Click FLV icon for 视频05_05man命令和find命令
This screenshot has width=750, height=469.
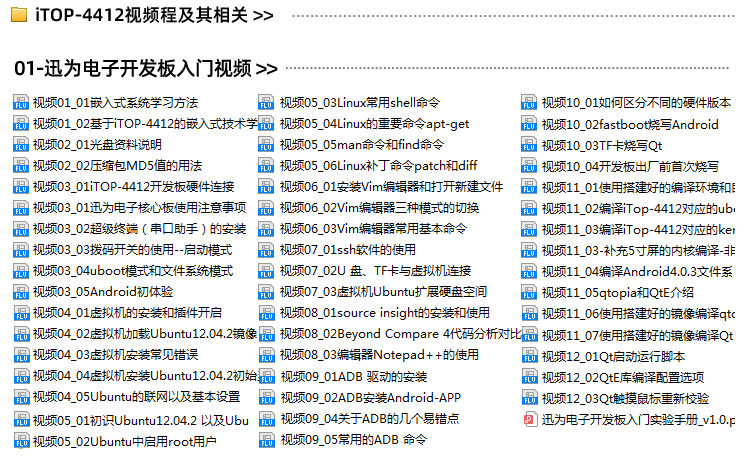(266, 144)
